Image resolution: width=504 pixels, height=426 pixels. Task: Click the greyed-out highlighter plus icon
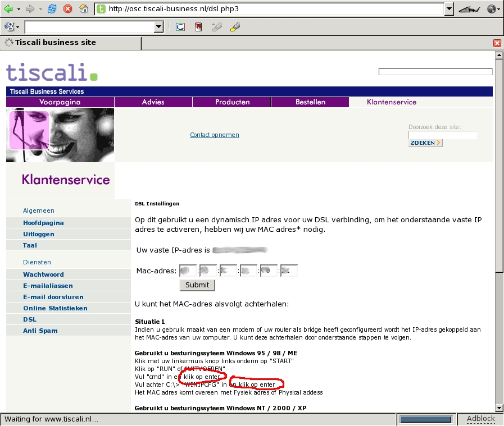point(217,27)
